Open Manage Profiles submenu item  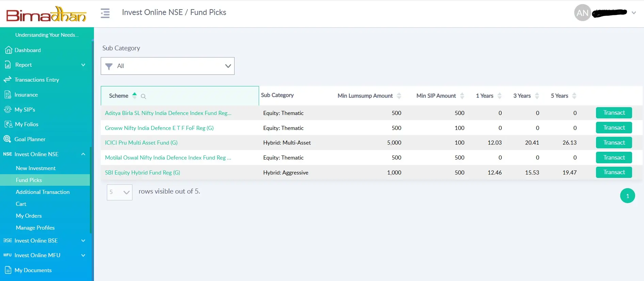[x=35, y=228]
